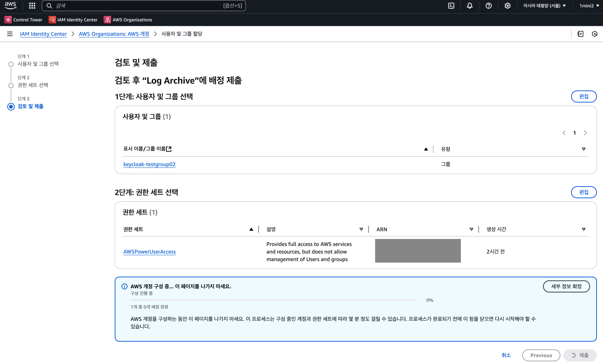Expand details with 세부 정보 확장
603x364 pixels.
[566, 286]
